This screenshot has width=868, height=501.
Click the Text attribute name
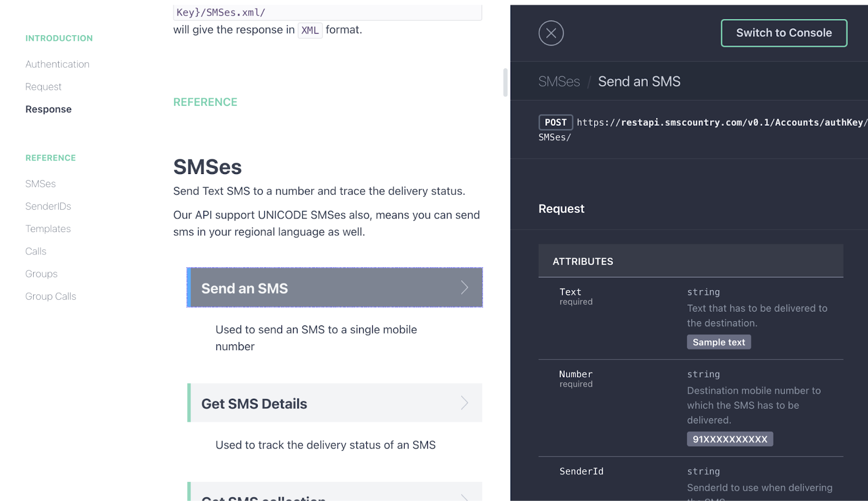point(570,292)
